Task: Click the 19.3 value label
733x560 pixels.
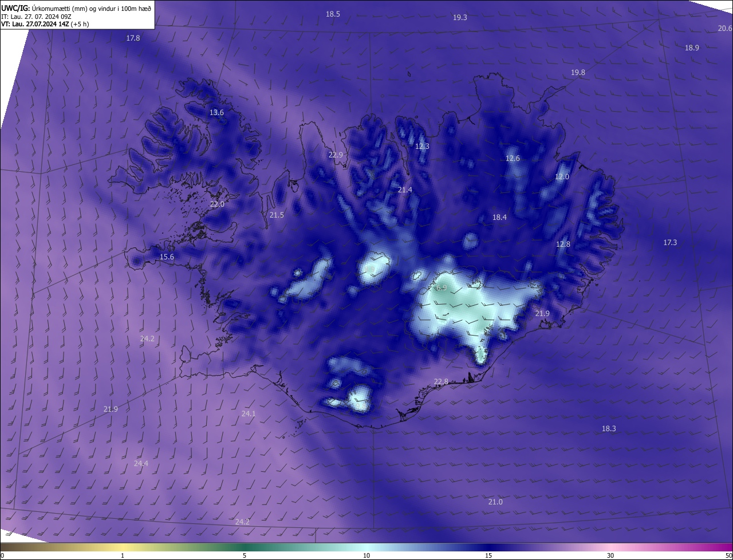Action: 460,18
